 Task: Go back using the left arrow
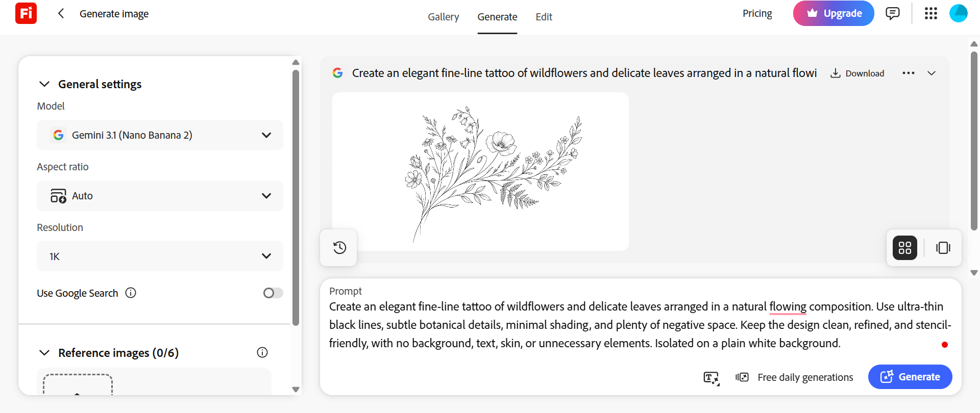pos(61,13)
